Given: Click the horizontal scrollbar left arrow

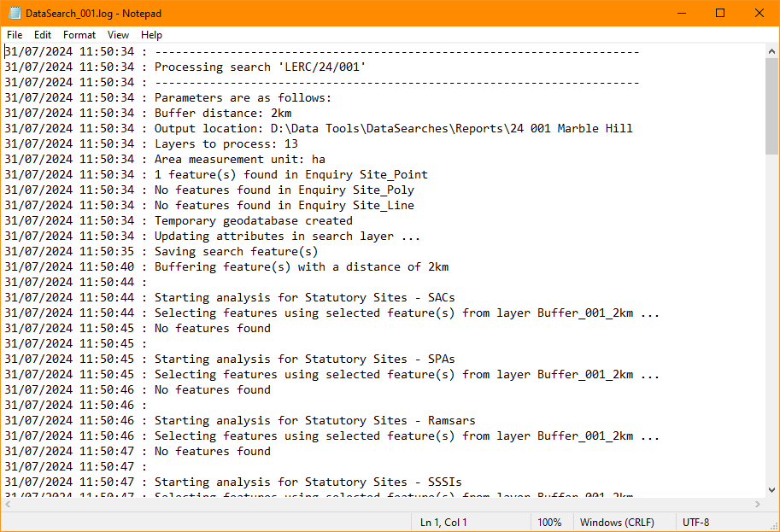Looking at the screenshot, I should [8, 504].
